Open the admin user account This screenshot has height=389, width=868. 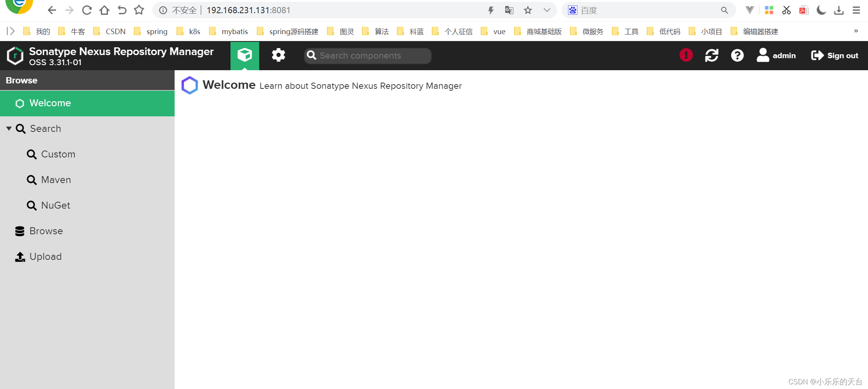[x=776, y=55]
